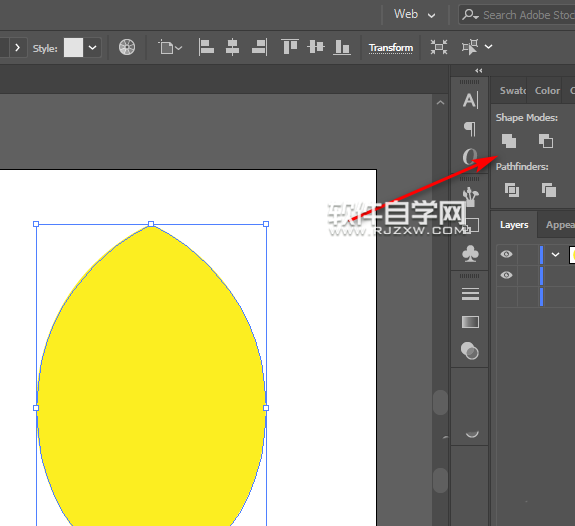This screenshot has width=575, height=526.
Task: Click the Unite shape mode icon
Action: (x=509, y=141)
